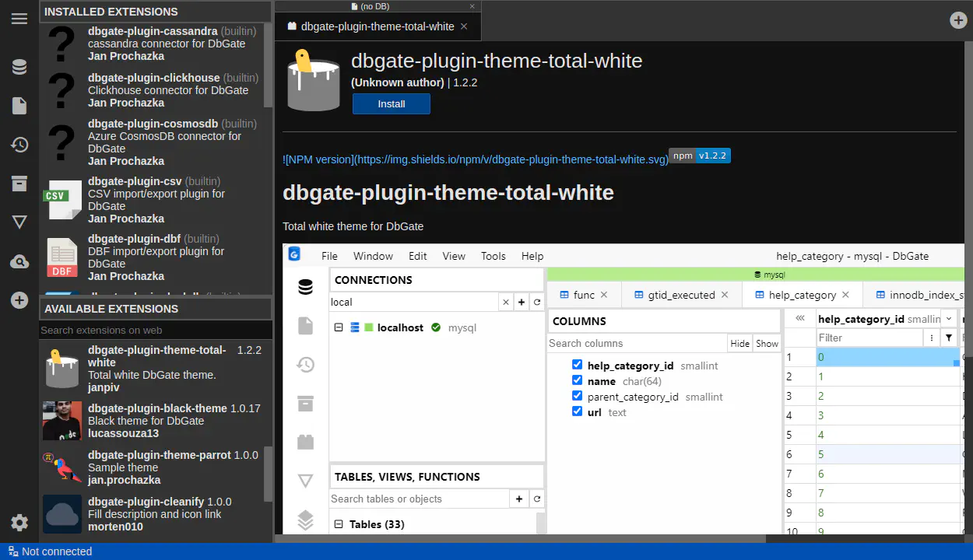Toggle the help_category_id checkbox in theme preview

577,365
